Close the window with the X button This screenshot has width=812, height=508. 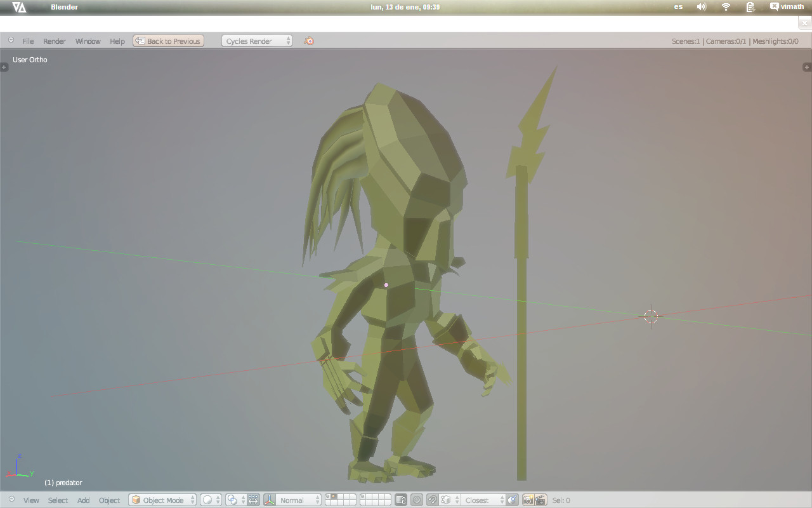coord(805,23)
